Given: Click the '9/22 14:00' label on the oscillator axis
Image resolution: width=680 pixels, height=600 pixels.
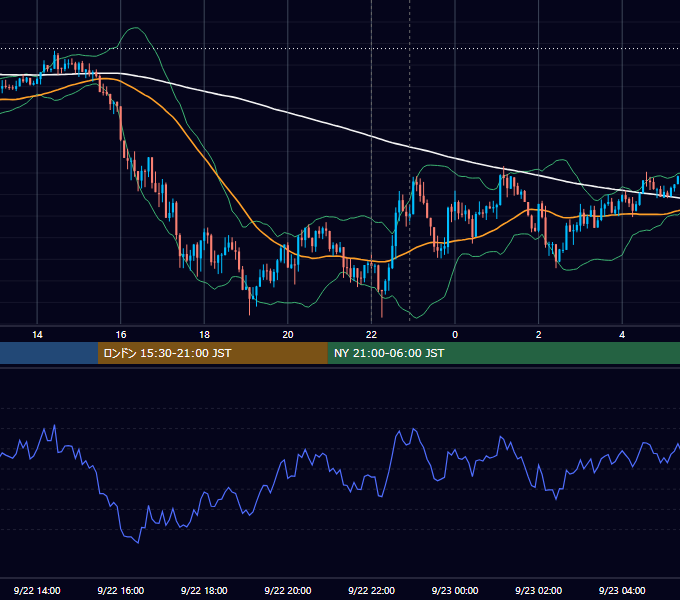Looking at the screenshot, I should 37,590.
